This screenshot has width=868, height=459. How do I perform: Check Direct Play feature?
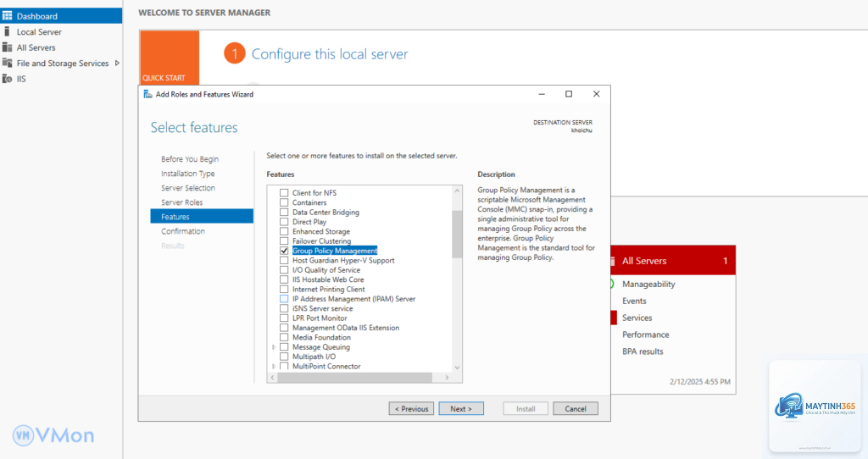click(x=284, y=222)
